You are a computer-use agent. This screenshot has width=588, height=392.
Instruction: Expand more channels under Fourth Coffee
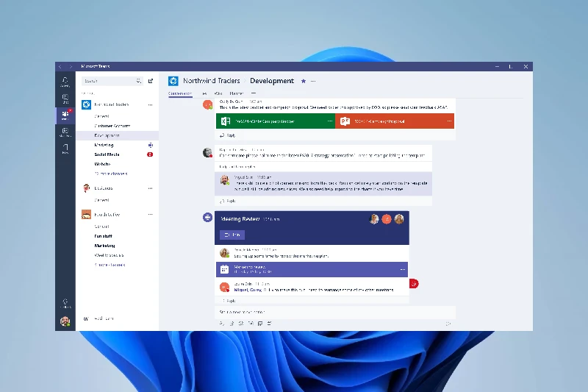pos(110,265)
